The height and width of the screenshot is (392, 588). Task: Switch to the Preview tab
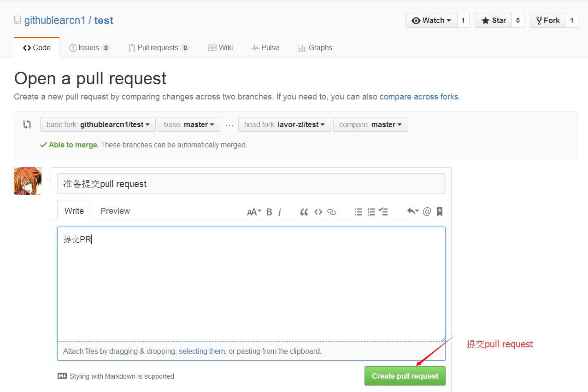coord(115,211)
